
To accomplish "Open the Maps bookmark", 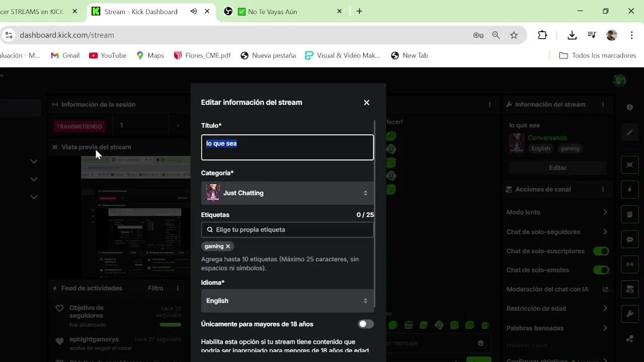I will point(150,55).
